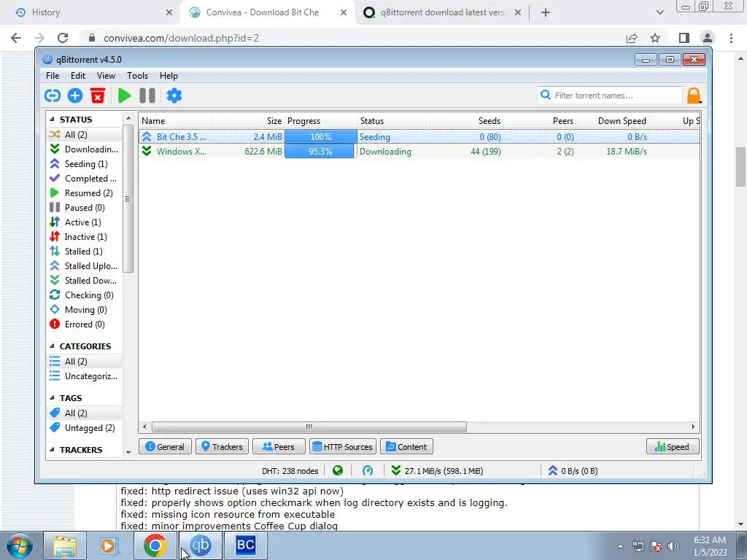Image resolution: width=747 pixels, height=560 pixels.
Task: Click the BC Bit Che taskbar icon
Action: tap(245, 545)
